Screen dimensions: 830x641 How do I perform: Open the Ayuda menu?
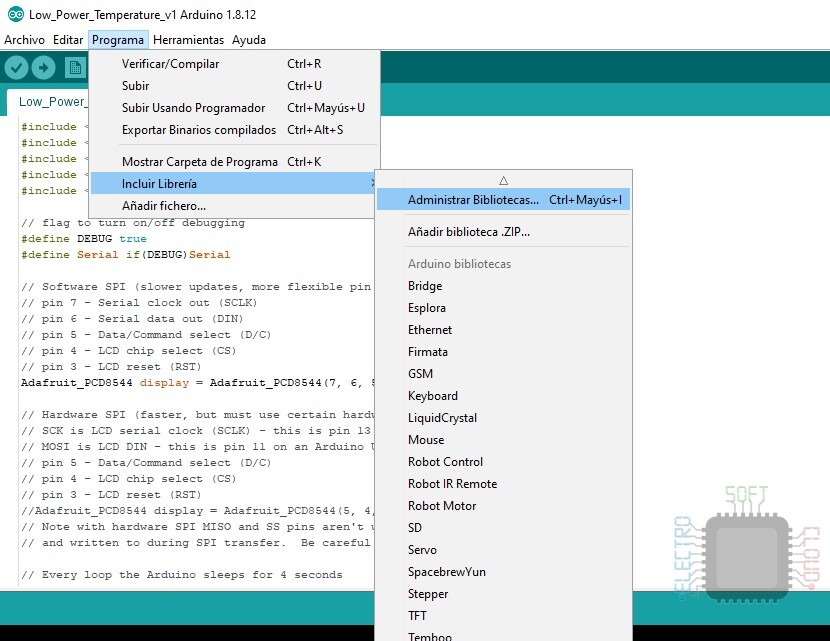249,40
